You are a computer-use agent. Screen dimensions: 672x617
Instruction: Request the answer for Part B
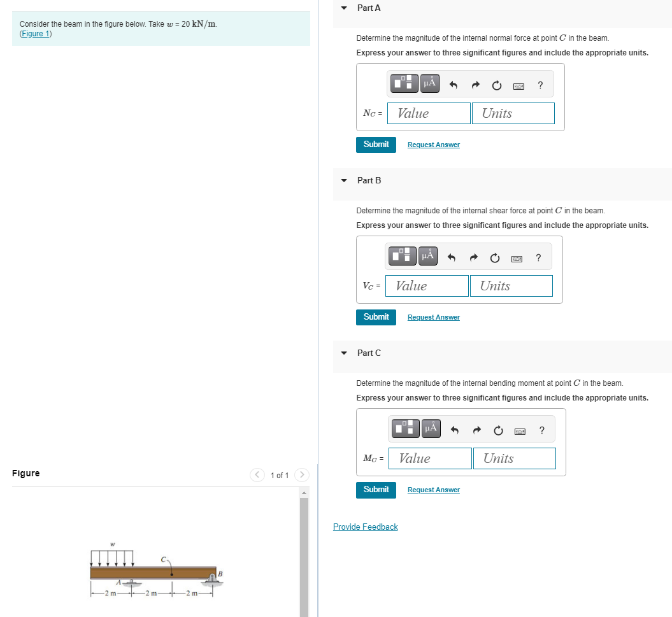(434, 318)
